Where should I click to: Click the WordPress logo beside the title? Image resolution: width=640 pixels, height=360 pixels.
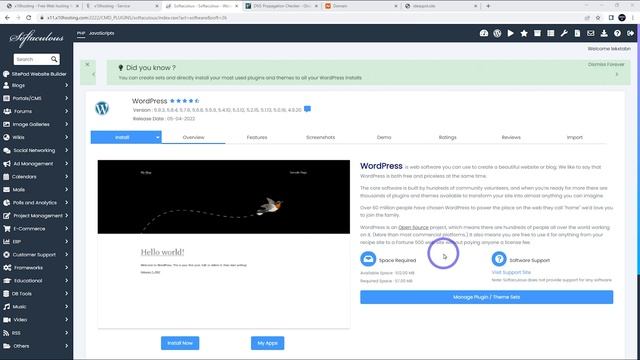pyautogui.click(x=102, y=108)
